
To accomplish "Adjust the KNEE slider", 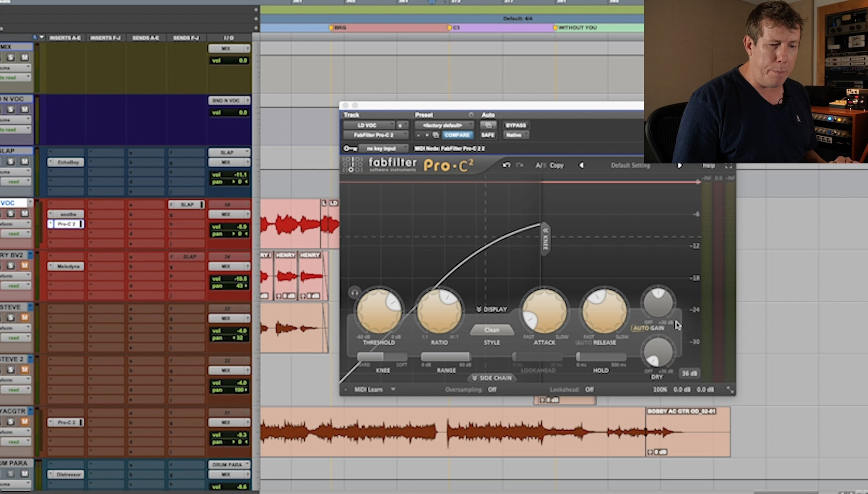I will (383, 357).
